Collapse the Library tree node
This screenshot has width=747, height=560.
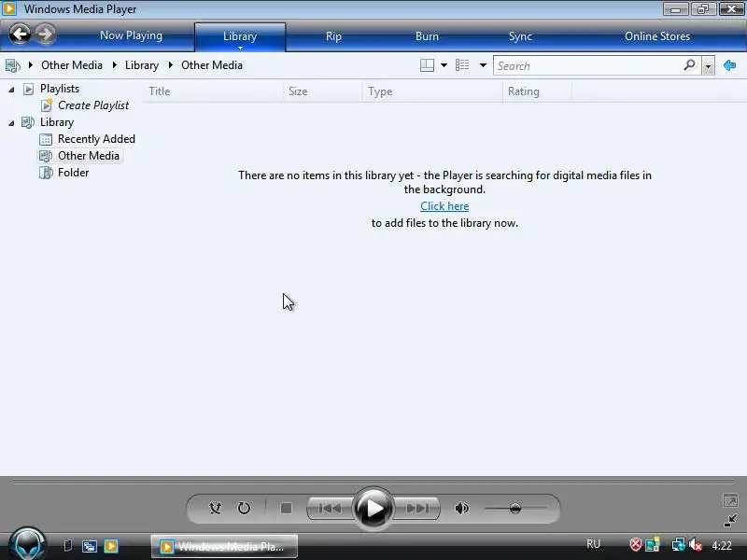11,123
